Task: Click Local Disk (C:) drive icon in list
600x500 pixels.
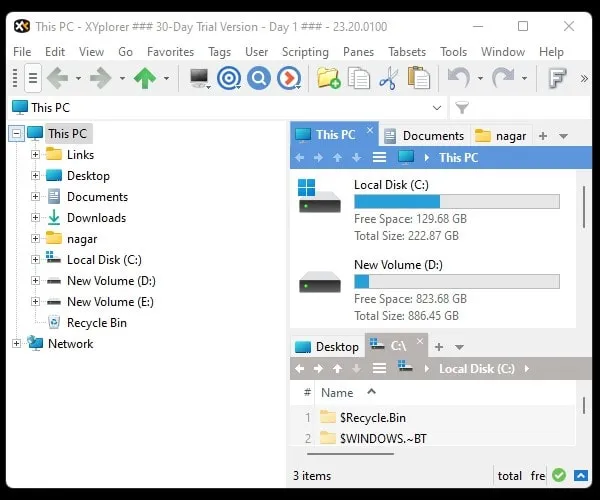Action: (319, 196)
